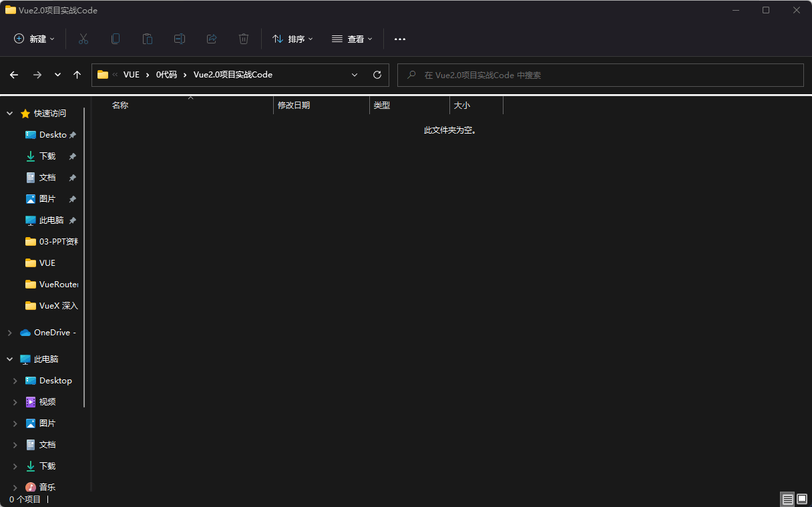
Task: Select 下载 under 此电脑
Action: coord(47,466)
